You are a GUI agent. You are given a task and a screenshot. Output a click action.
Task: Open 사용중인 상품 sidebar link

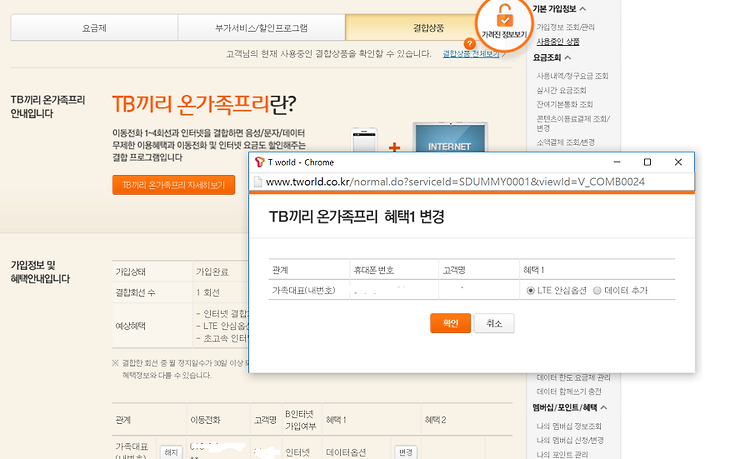point(558,42)
